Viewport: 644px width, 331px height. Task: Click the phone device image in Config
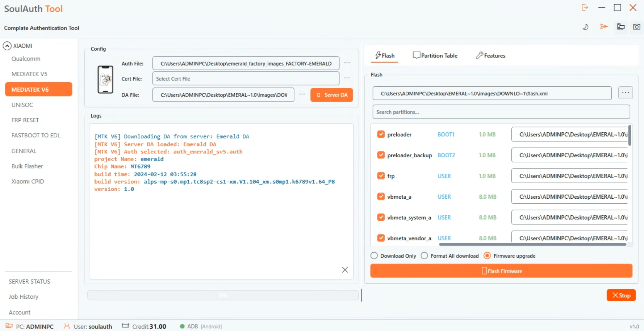[x=105, y=79]
